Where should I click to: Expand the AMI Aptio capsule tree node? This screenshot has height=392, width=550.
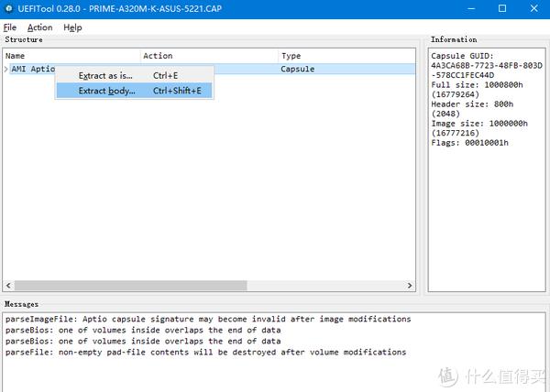tap(6, 69)
